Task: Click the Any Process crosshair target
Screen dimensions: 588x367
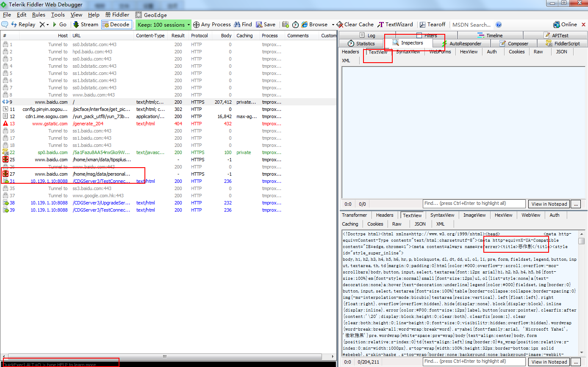Action: pyautogui.click(x=212, y=25)
